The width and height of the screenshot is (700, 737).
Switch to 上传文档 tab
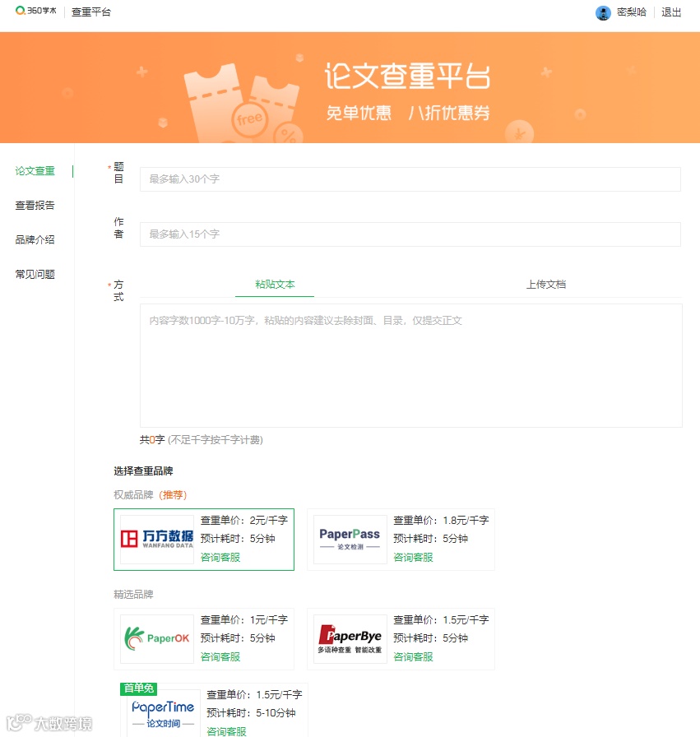pos(546,285)
